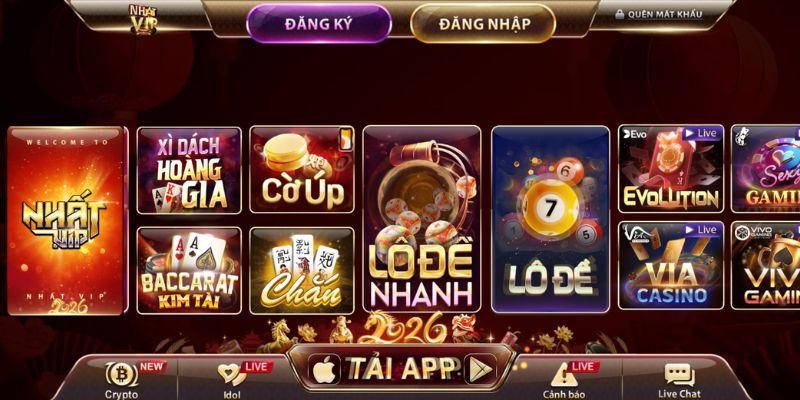
Task: Open the Via Casino live tile
Action: point(671,265)
